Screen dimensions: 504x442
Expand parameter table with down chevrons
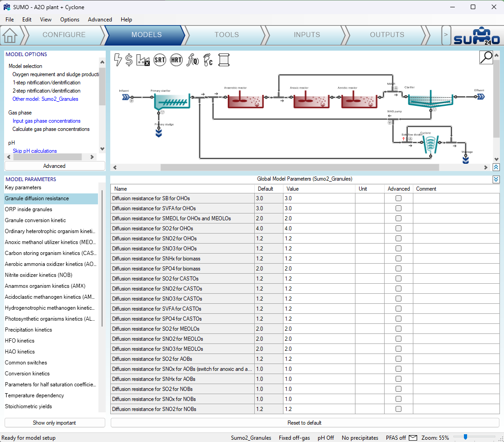496,179
